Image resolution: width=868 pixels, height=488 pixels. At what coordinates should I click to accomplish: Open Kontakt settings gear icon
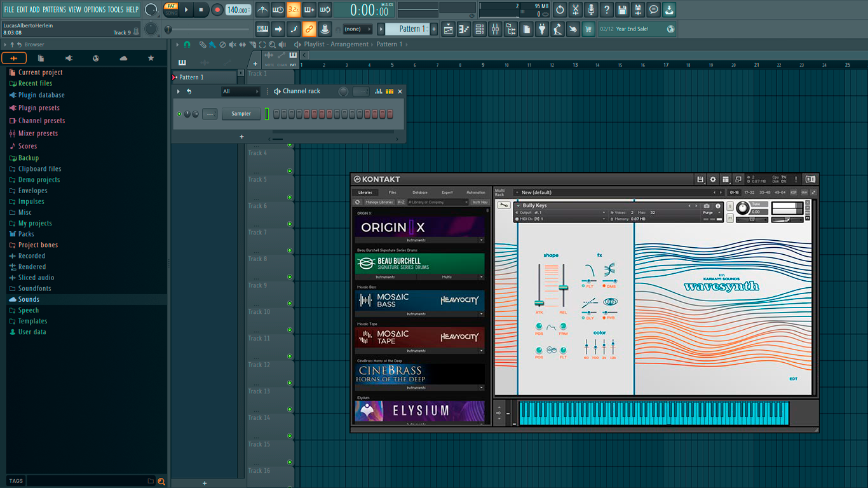[x=713, y=180]
